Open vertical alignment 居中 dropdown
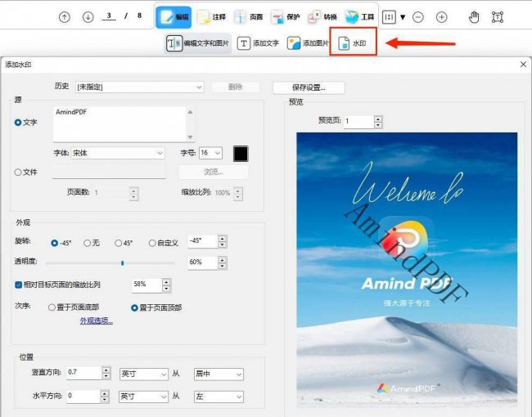 [x=219, y=374]
